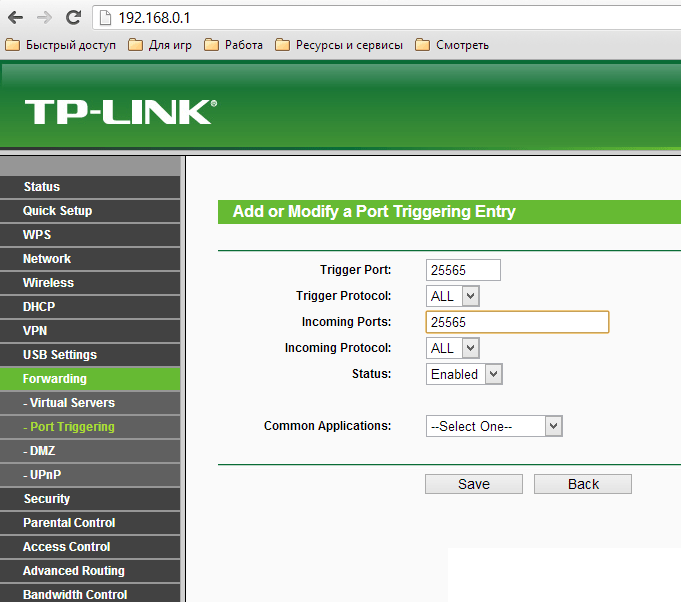Screen dimensions: 681x602
Task: Open the Virtual Servers submenu
Action: point(90,403)
